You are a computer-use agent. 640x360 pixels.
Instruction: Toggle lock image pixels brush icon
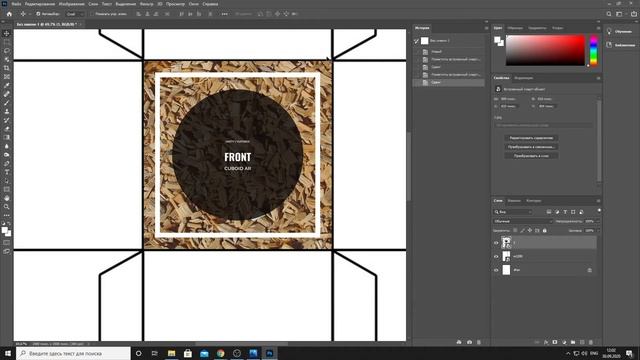pyautogui.click(x=522, y=231)
